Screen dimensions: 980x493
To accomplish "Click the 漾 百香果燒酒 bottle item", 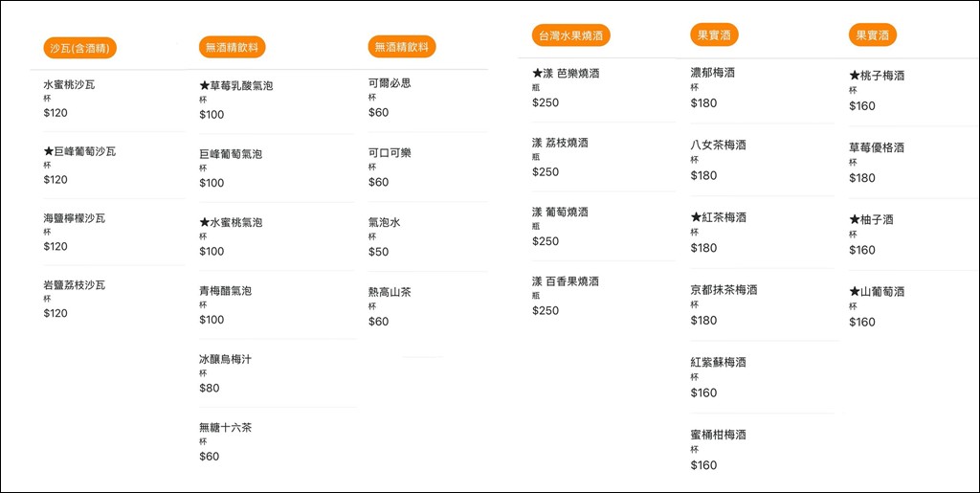I will pyautogui.click(x=566, y=281).
